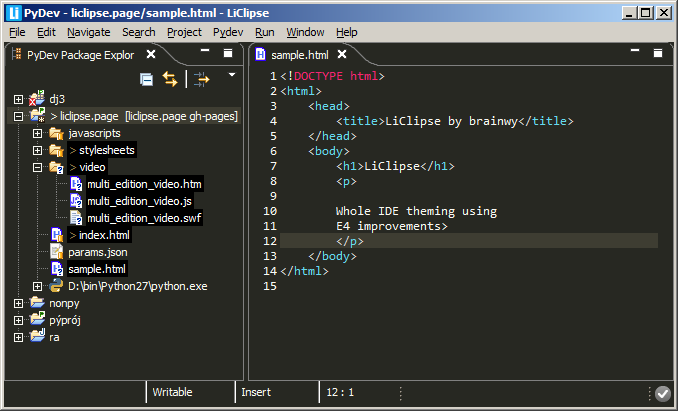Viewport: 678px width, 411px height.
Task: Collapse the liclipse.page project node
Action: tap(18, 116)
